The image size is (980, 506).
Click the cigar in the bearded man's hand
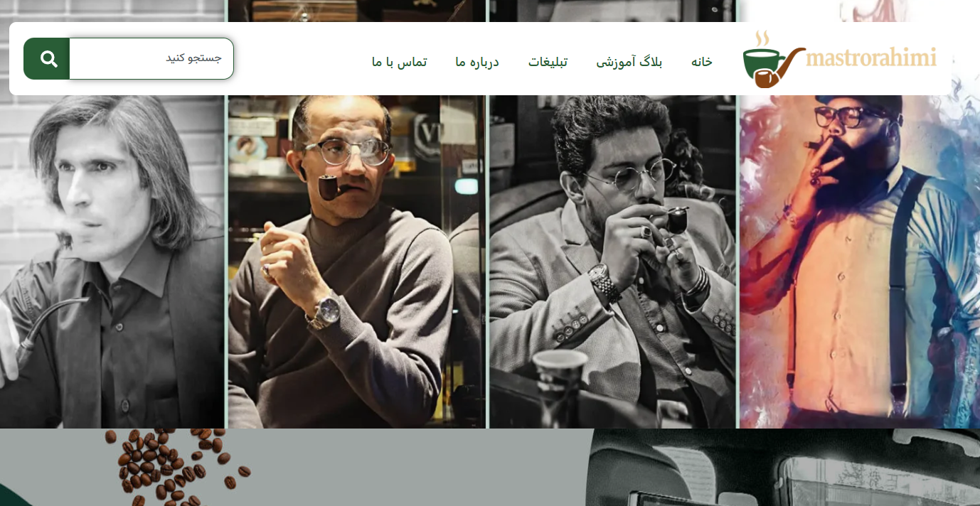(x=811, y=147)
